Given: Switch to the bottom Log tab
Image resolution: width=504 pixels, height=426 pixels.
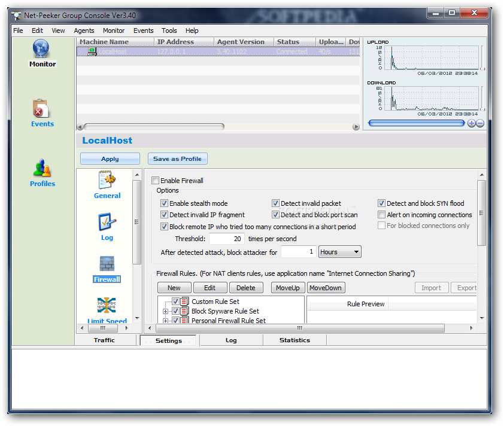Looking at the screenshot, I should tap(231, 340).
